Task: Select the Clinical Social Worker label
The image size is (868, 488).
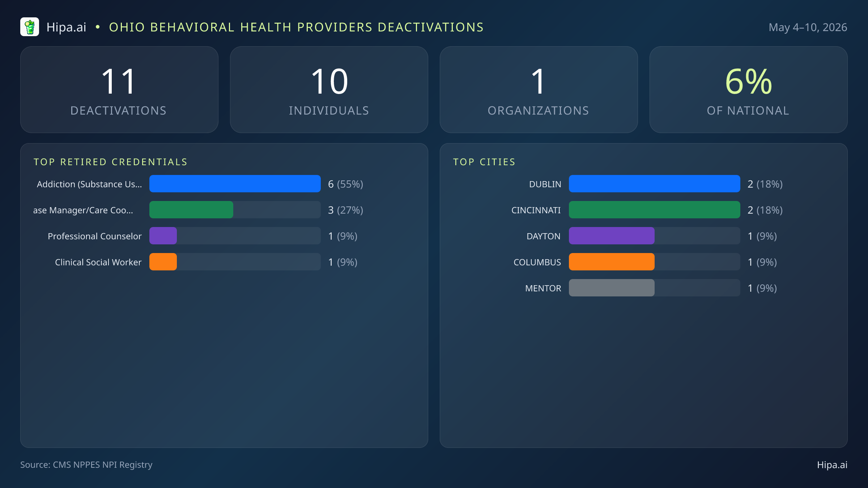Action: (x=98, y=262)
